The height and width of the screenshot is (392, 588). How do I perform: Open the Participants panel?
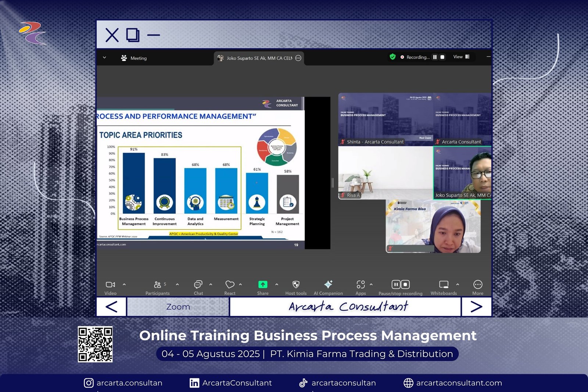point(158,285)
